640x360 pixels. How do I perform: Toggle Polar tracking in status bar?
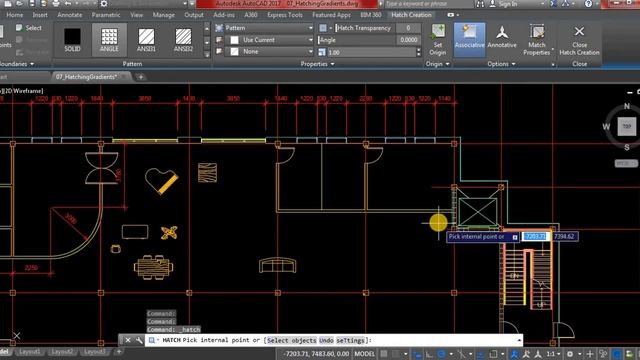pos(441,354)
